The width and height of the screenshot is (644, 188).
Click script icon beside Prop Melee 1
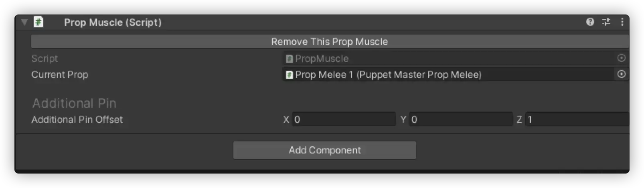tap(289, 75)
